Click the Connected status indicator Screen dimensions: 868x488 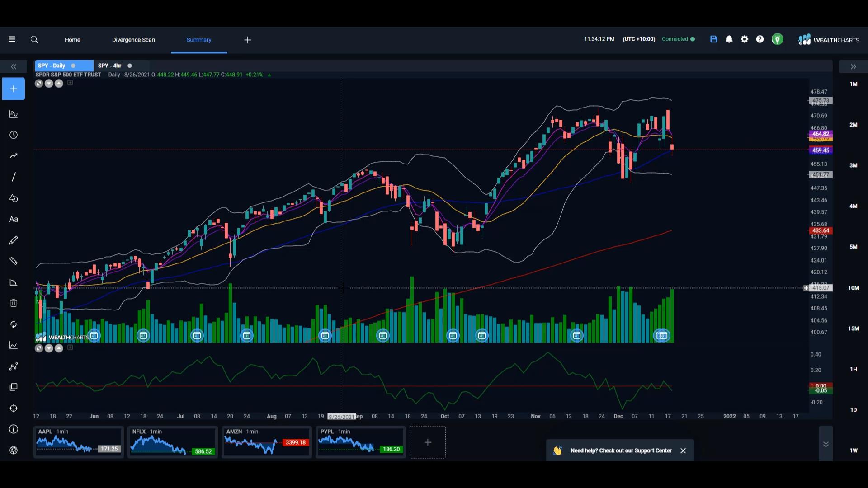click(678, 39)
